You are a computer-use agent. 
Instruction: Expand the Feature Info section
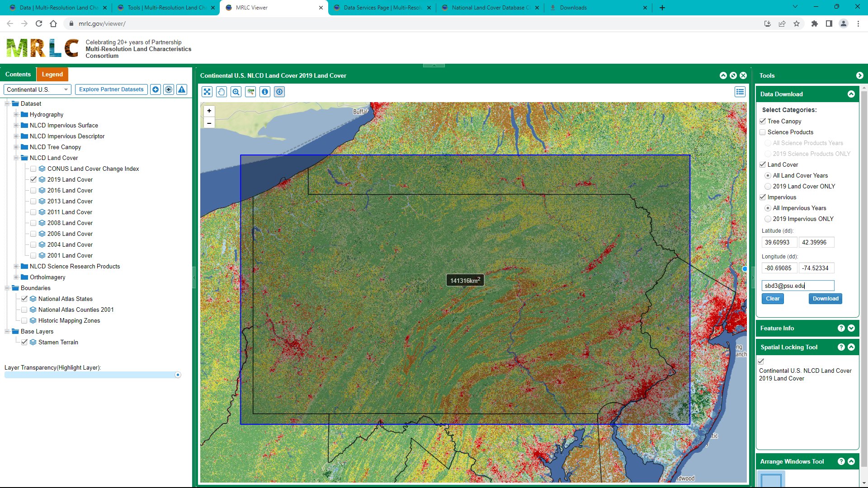pyautogui.click(x=851, y=328)
